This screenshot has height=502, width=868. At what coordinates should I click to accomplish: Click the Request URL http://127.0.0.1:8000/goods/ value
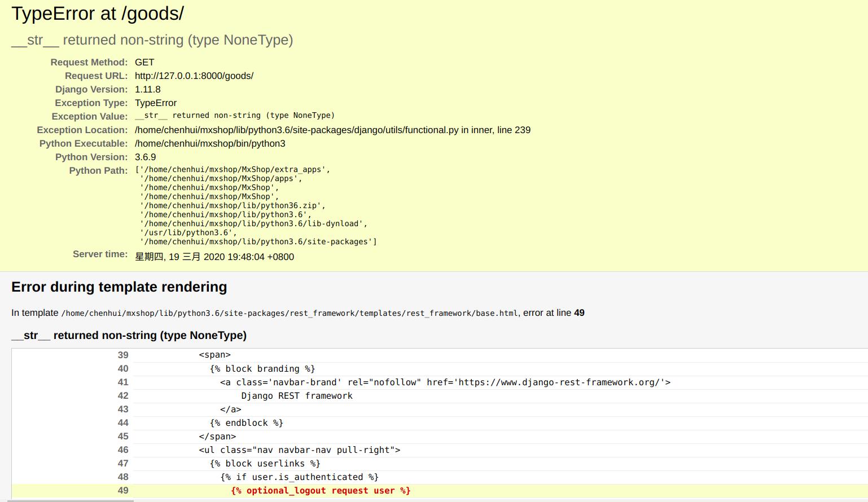194,76
